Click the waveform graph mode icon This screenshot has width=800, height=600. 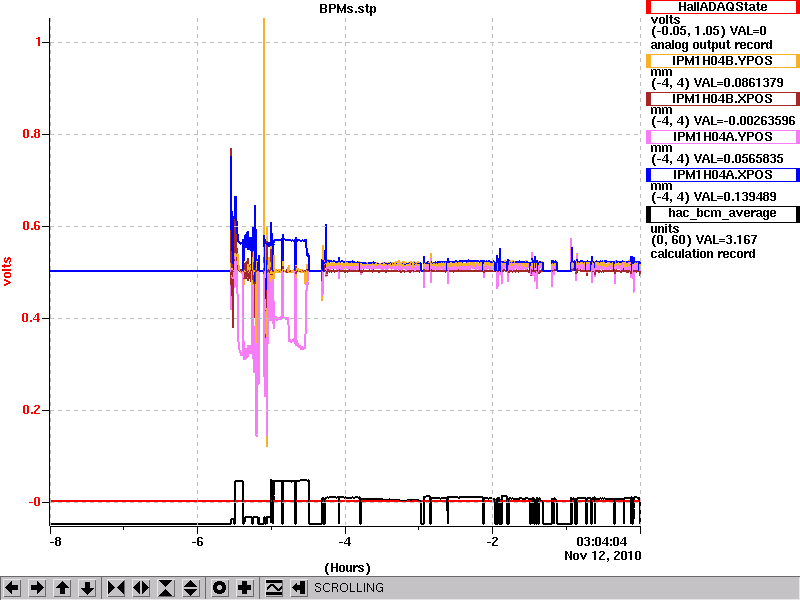273,588
